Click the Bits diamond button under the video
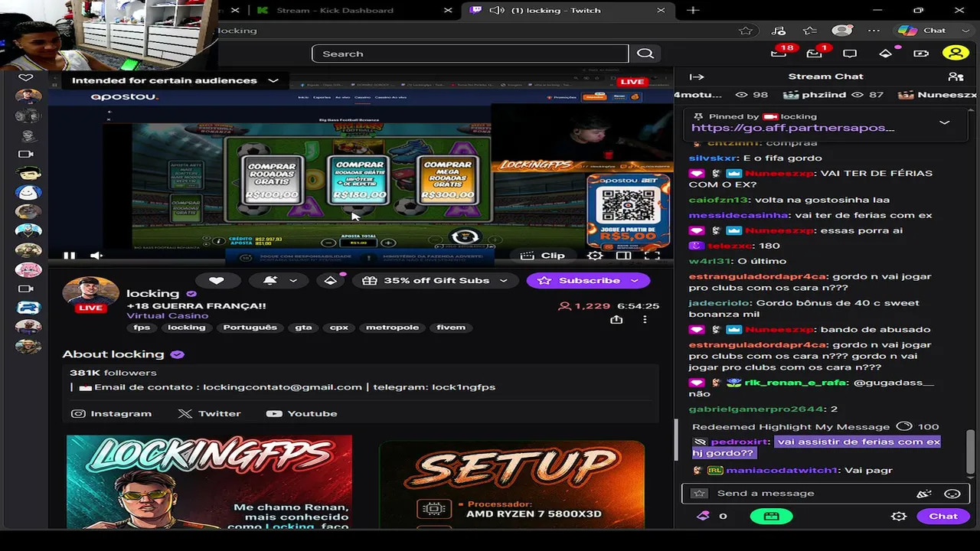The width and height of the screenshot is (980, 551). coord(331,281)
